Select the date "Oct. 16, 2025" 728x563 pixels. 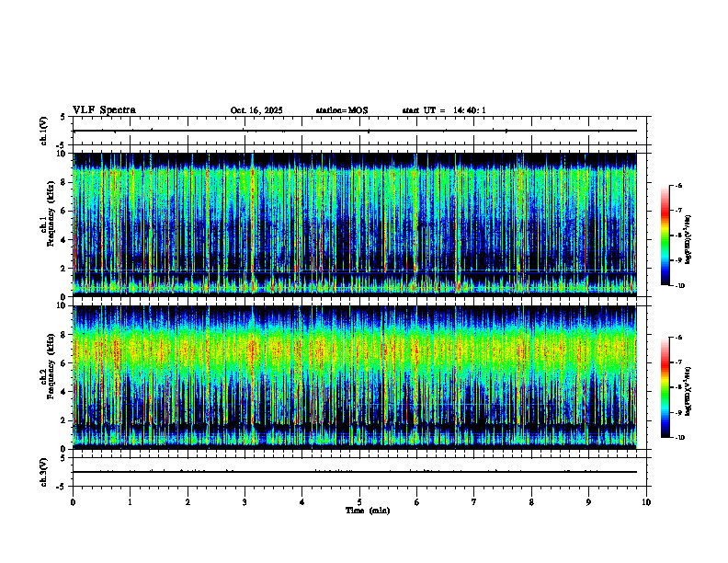tap(256, 110)
